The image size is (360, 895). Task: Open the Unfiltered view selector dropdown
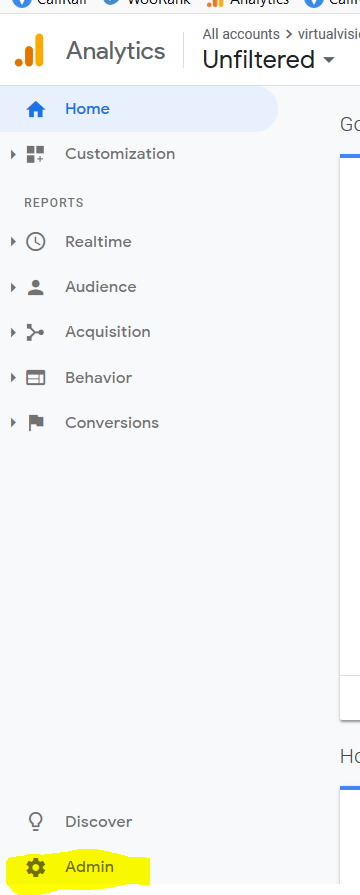pyautogui.click(x=268, y=59)
